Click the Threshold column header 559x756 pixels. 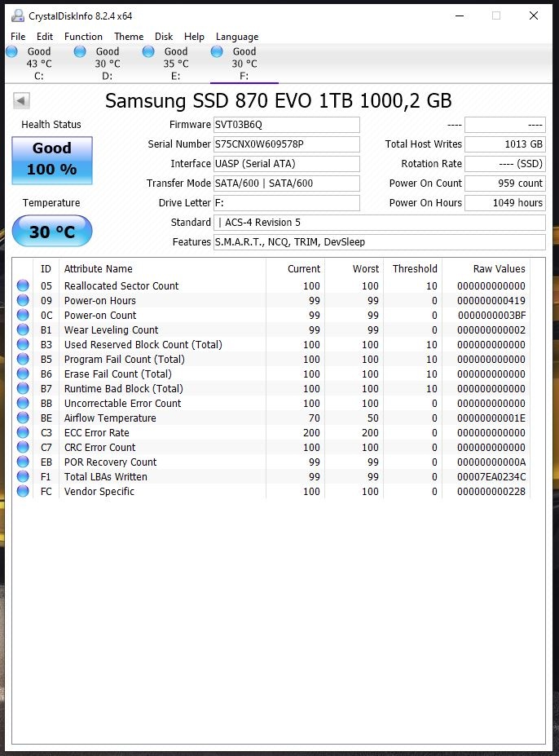coord(412,268)
